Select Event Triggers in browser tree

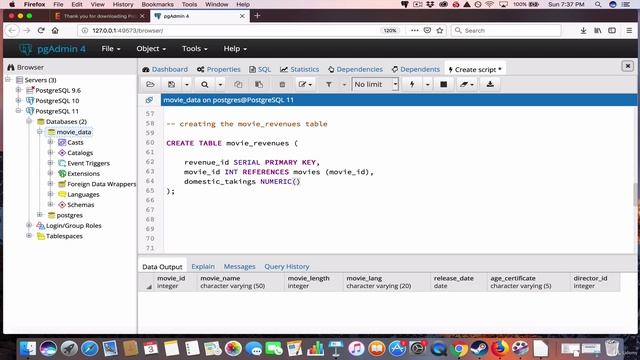point(88,163)
